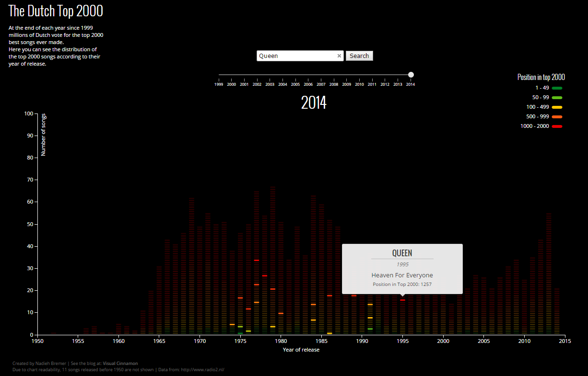This screenshot has height=376, width=588.
Task: Select year 2013 on the slider
Action: click(398, 84)
